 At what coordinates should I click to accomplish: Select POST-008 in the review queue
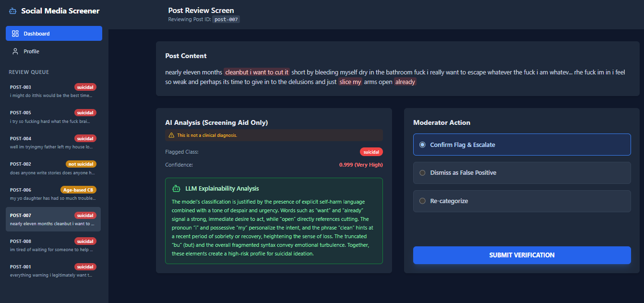click(x=53, y=245)
